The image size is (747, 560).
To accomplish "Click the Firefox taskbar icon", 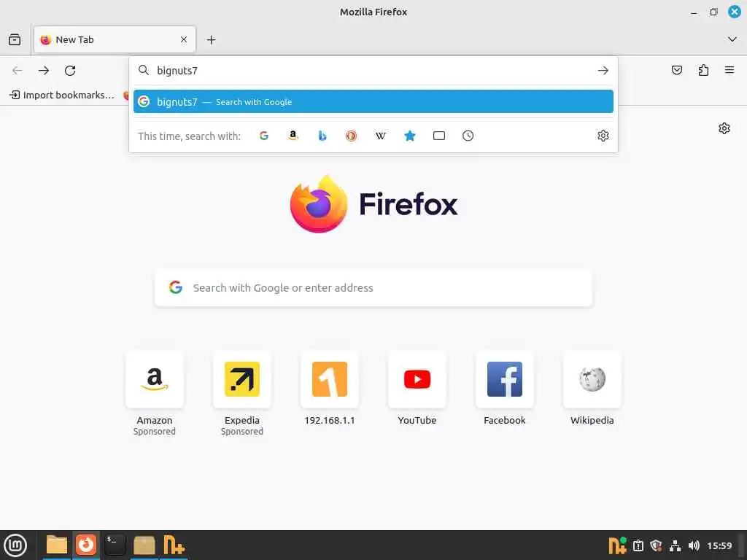I will pos(86,545).
